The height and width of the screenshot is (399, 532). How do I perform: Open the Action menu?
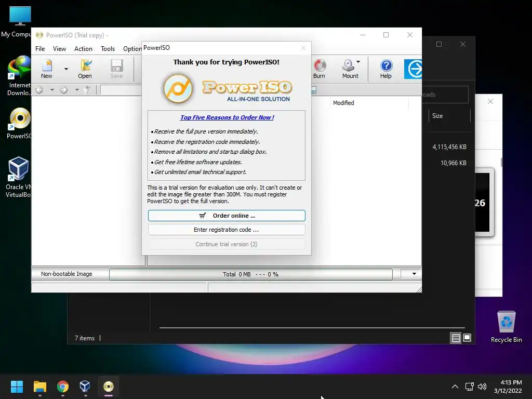click(x=83, y=48)
